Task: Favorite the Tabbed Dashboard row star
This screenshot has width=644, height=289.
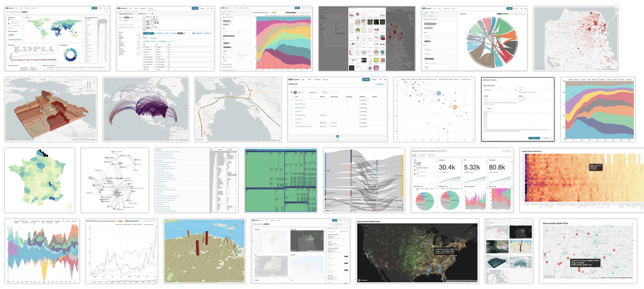Action: [x=291, y=104]
